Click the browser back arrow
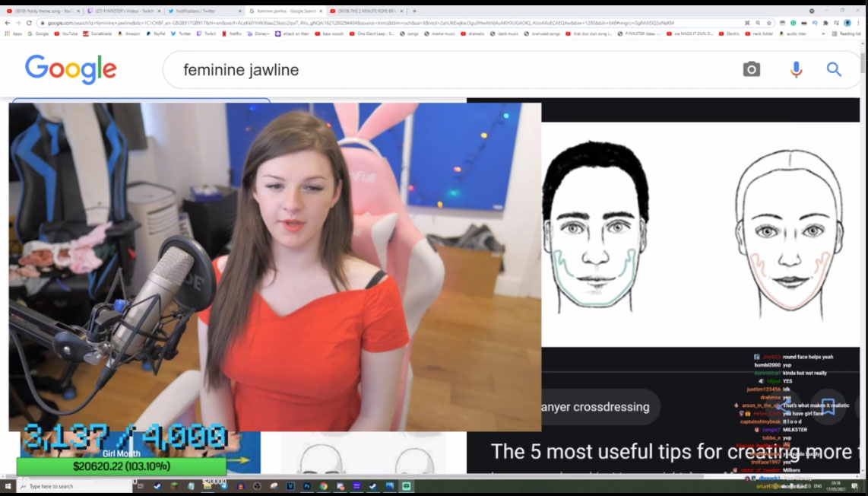The height and width of the screenshot is (496, 868). [x=7, y=24]
